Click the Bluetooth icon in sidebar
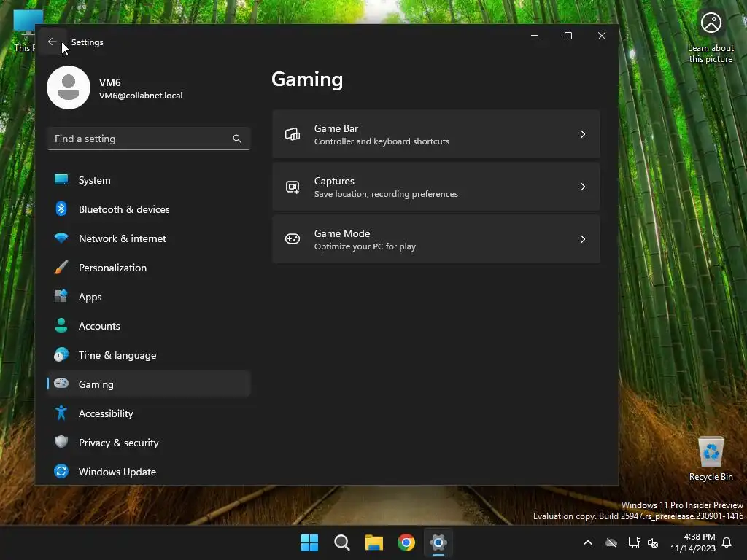Viewport: 747px width, 560px height. (61, 209)
